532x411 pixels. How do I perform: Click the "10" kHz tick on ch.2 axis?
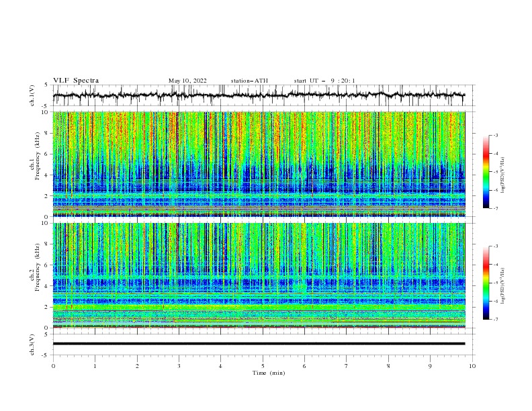click(46, 223)
